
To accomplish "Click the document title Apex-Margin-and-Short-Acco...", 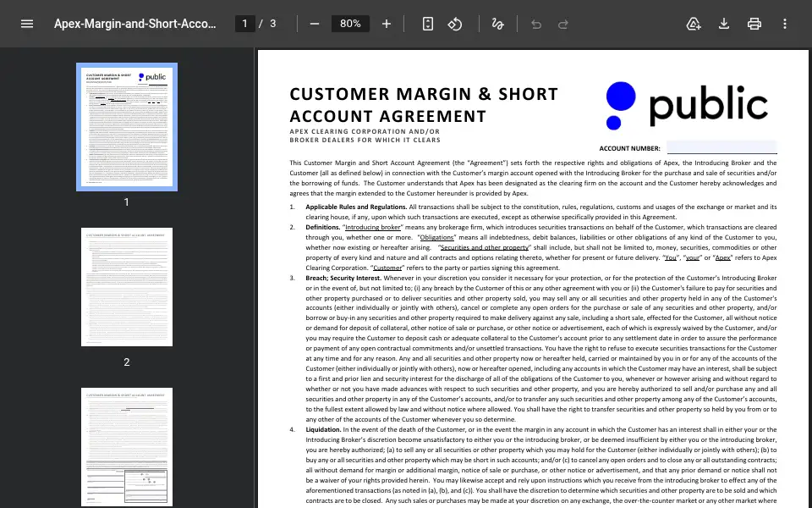I will (x=135, y=24).
